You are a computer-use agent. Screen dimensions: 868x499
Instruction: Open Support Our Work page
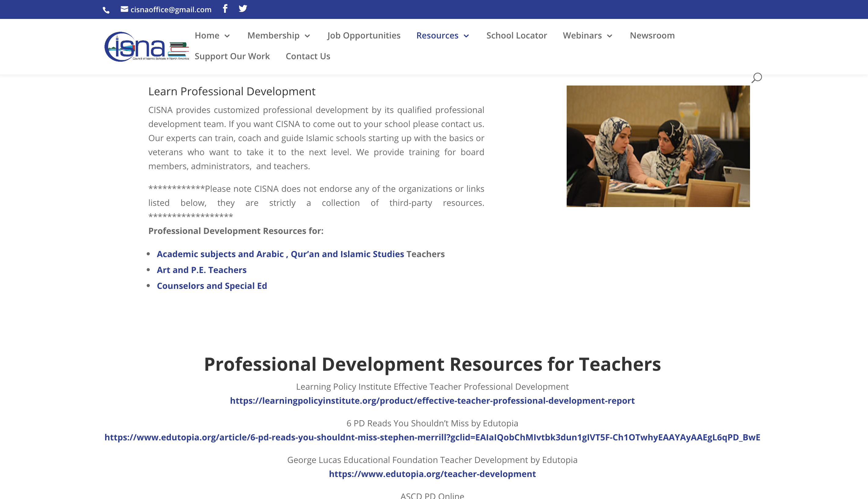(232, 56)
